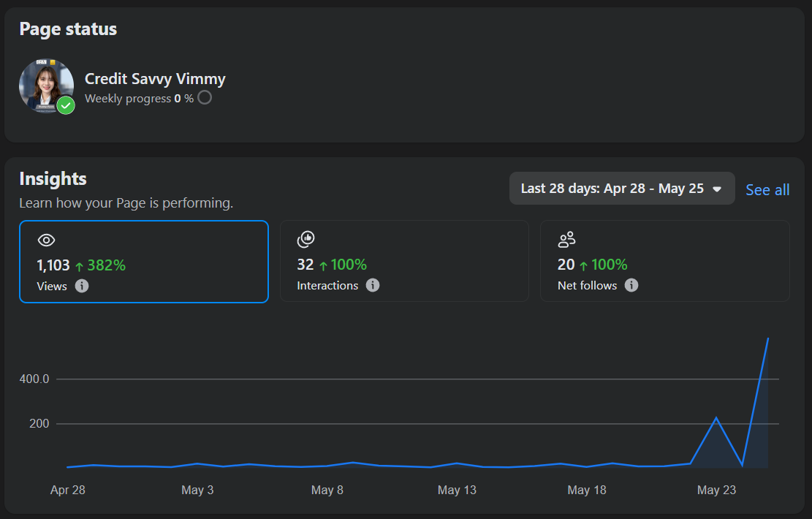
Task: Click the green verified checkmark badge
Action: pos(66,105)
